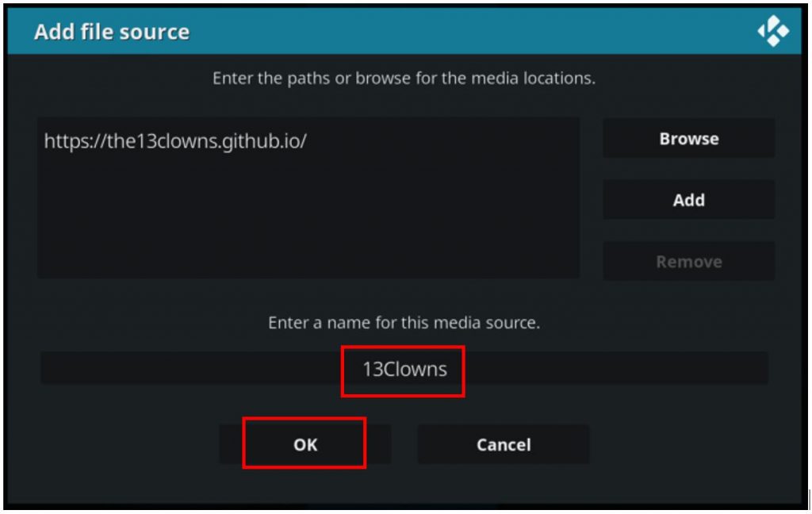This screenshot has width=812, height=514.
Task: Edit the github.io URL in the paths list
Action: [x=175, y=141]
